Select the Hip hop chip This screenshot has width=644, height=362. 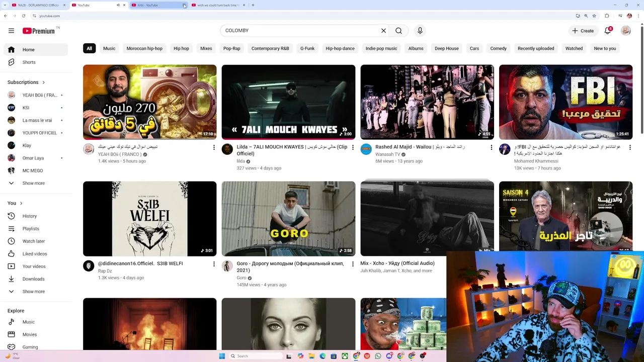(181, 49)
